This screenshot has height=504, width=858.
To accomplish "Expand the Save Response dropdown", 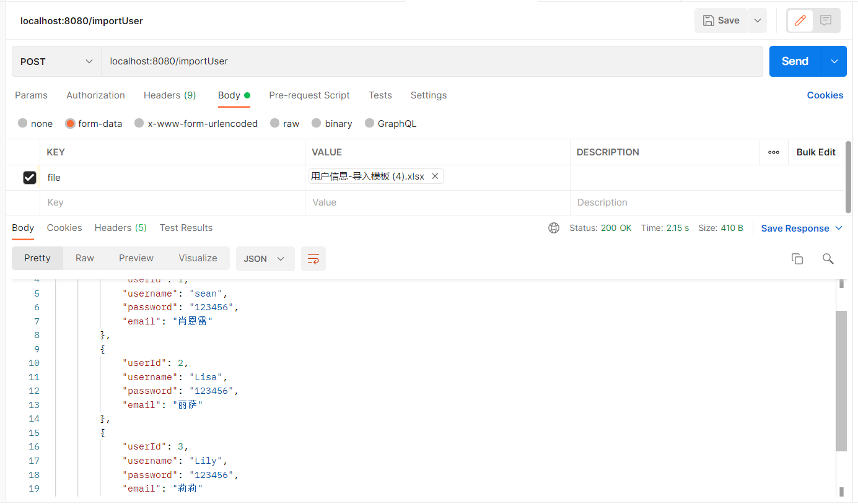I will pyautogui.click(x=839, y=228).
